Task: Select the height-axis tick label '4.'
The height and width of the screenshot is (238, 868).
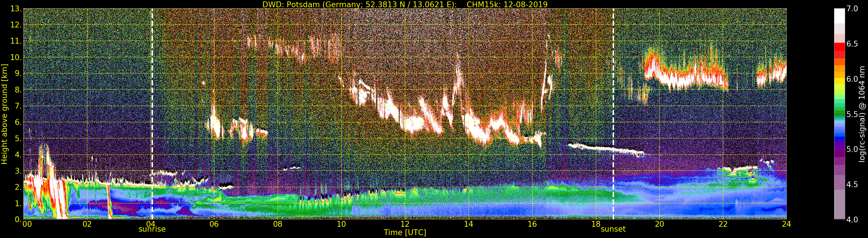Action: tap(18, 155)
